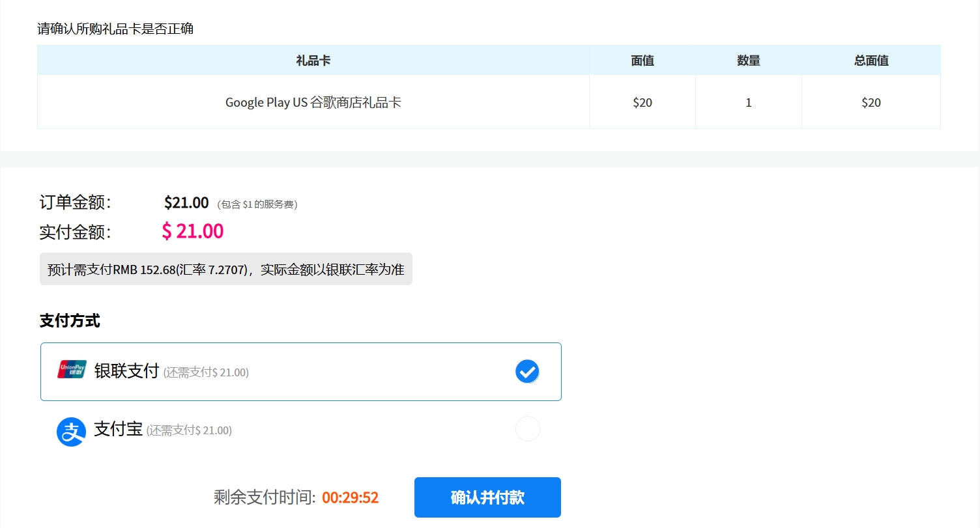Viewport: 980px width, 528px height.
Task: Click the pink $ 21.00 actual payment
Action: click(193, 231)
